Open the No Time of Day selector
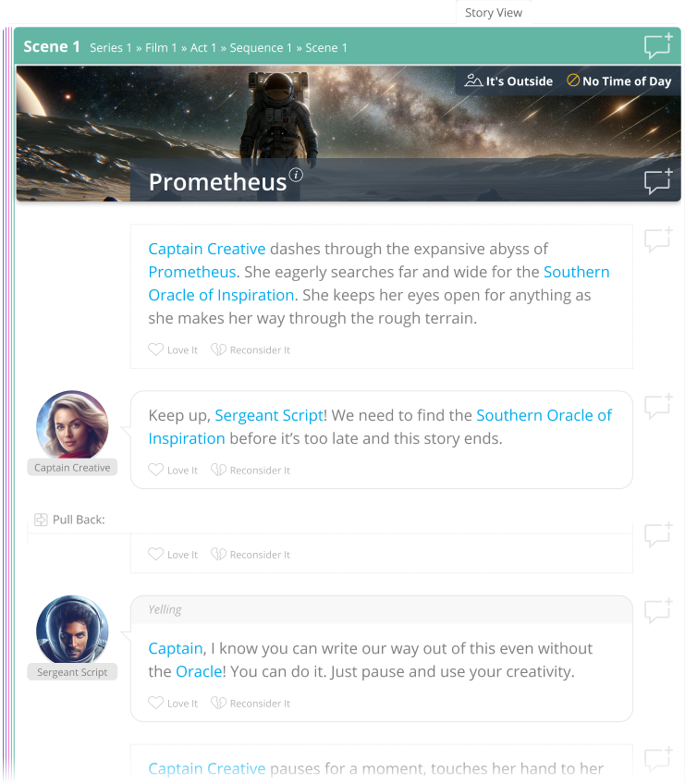 coord(619,81)
